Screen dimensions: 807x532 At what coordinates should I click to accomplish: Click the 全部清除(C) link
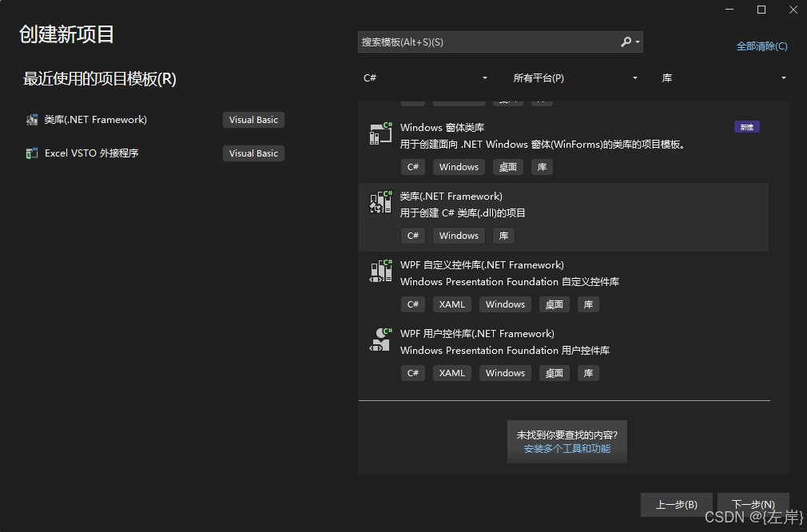761,46
